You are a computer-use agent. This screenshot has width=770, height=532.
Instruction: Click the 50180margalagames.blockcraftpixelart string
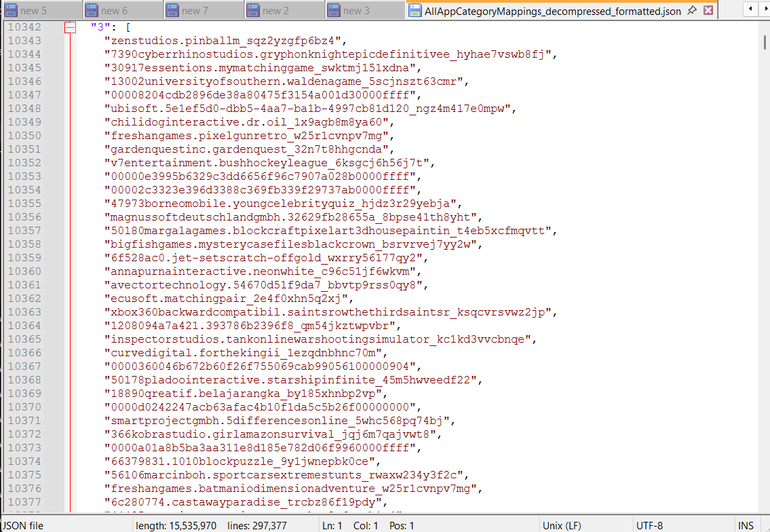click(x=328, y=231)
